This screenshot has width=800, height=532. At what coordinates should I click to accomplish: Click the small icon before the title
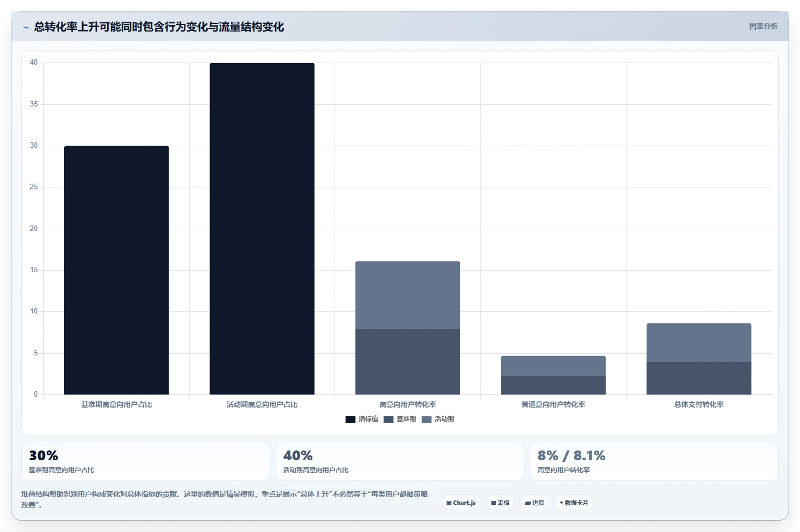click(26, 27)
